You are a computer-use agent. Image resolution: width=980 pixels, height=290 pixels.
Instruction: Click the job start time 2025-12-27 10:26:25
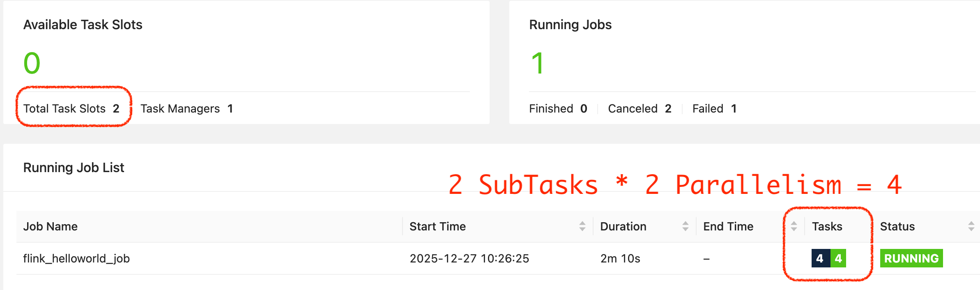coord(469,258)
